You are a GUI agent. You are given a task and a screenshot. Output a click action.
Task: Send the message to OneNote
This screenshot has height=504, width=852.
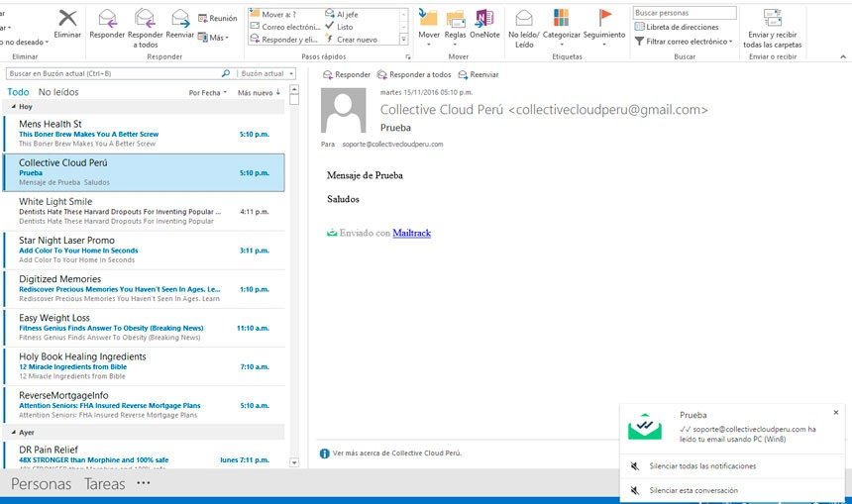pyautogui.click(x=484, y=25)
